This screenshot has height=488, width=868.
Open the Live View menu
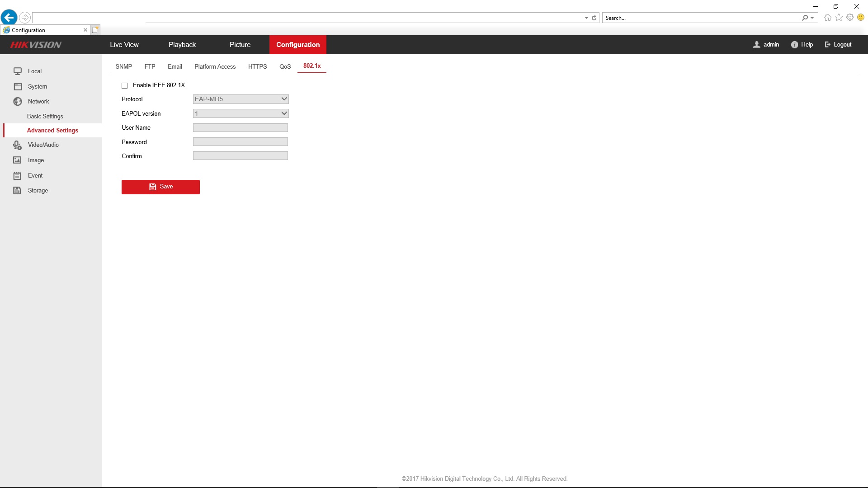click(124, 45)
